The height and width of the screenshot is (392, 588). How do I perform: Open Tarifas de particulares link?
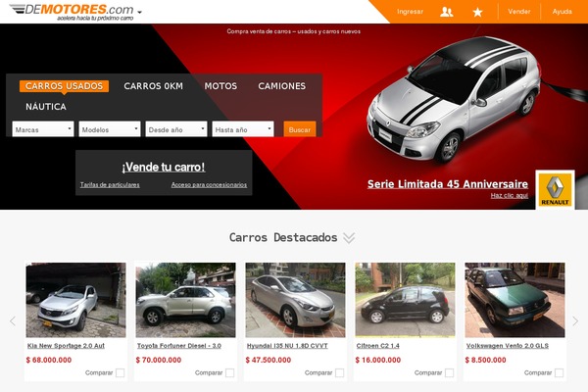[110, 184]
